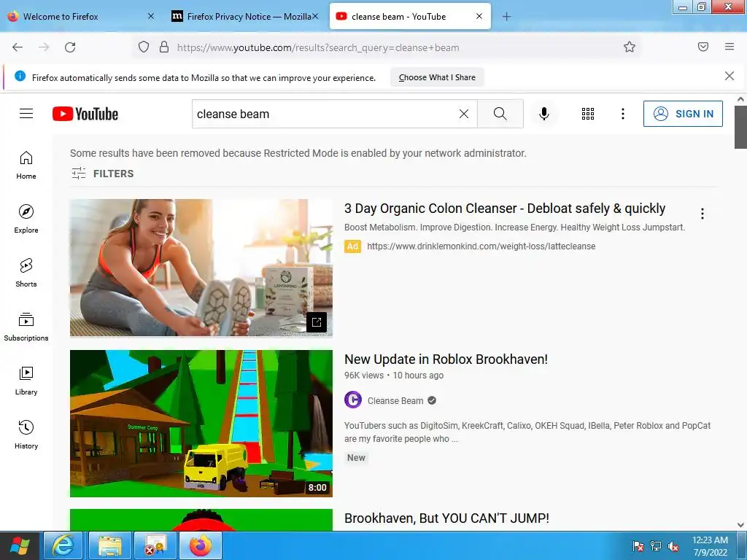Click the SIGN IN button
747x560 pixels.
point(683,114)
